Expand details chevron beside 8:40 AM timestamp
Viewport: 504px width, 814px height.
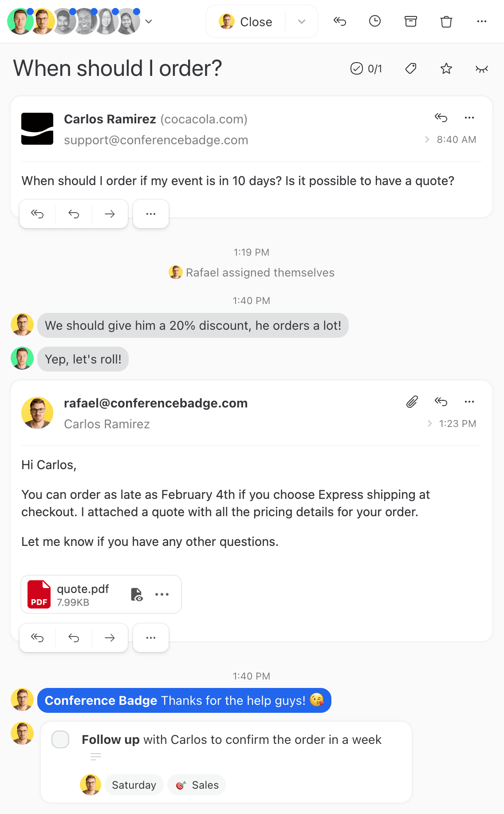click(x=427, y=139)
